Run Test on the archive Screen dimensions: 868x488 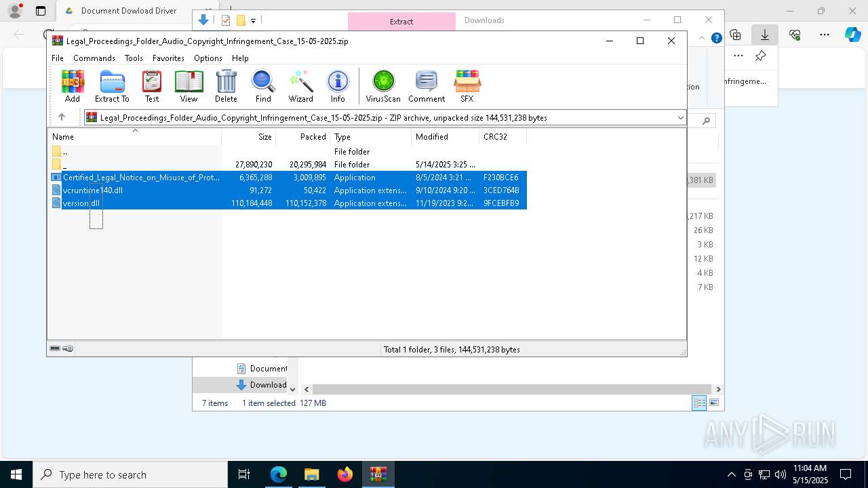(152, 86)
